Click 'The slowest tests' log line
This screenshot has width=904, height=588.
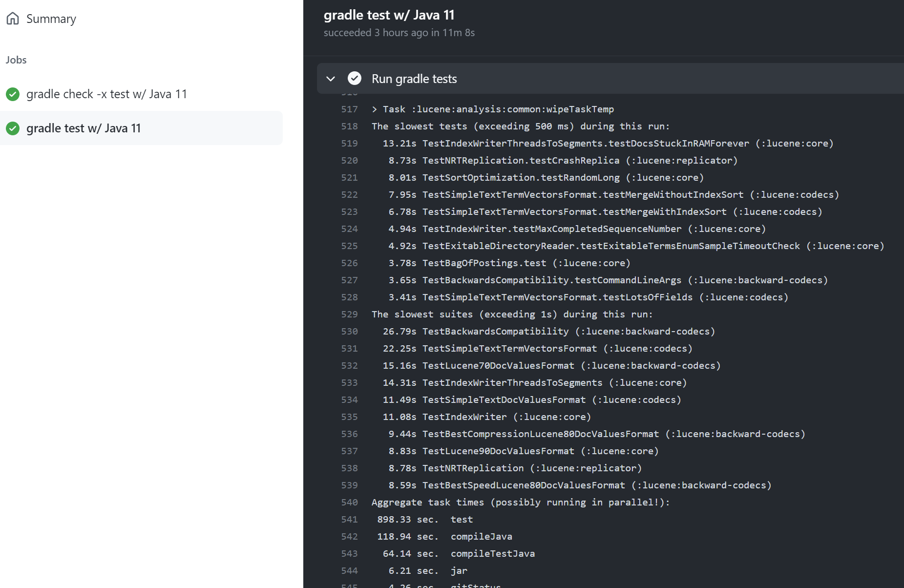point(521,126)
